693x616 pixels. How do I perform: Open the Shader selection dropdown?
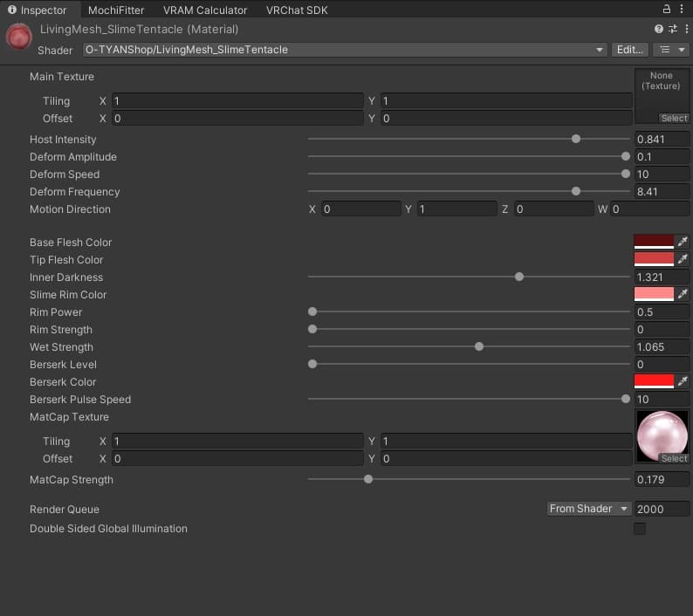(x=345, y=50)
